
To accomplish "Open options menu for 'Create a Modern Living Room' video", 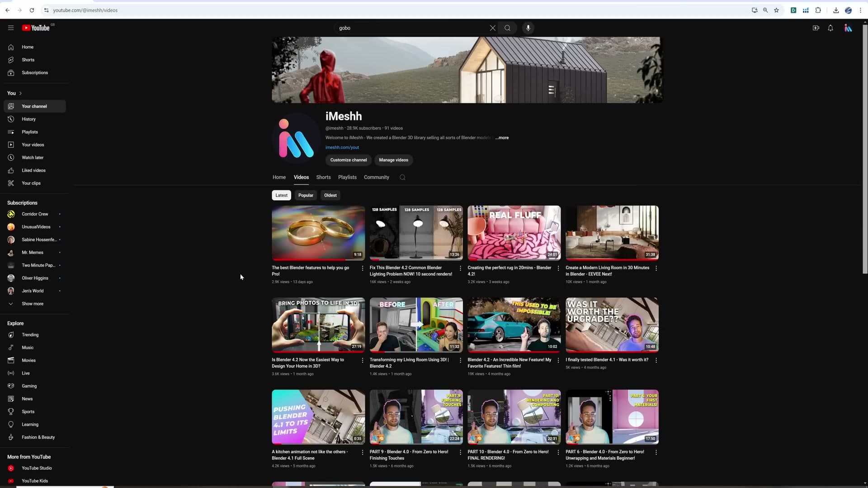I will pos(656,268).
